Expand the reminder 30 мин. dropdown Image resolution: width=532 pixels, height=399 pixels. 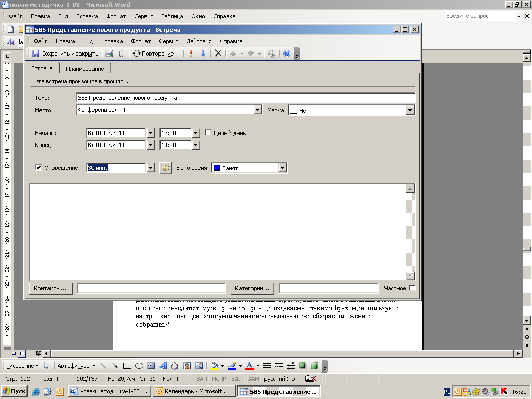click(151, 168)
